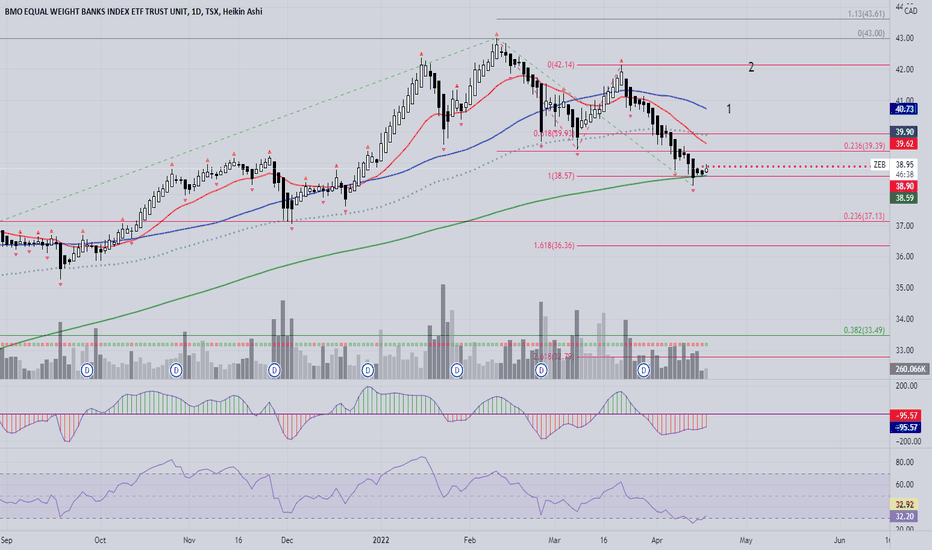Click the chart title BMO Equal Weight Banks Index ETF

[x=96, y=11]
